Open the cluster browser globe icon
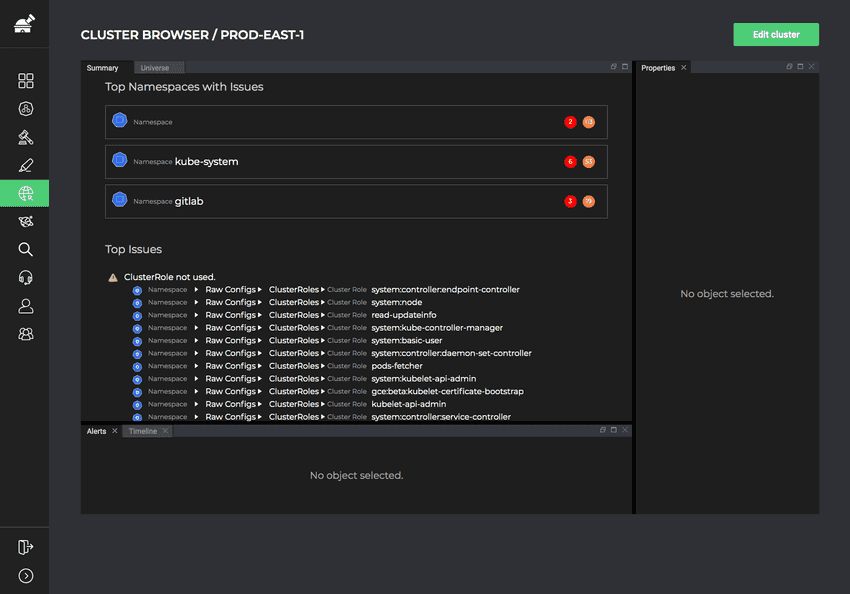The height and width of the screenshot is (594, 850). coord(26,193)
